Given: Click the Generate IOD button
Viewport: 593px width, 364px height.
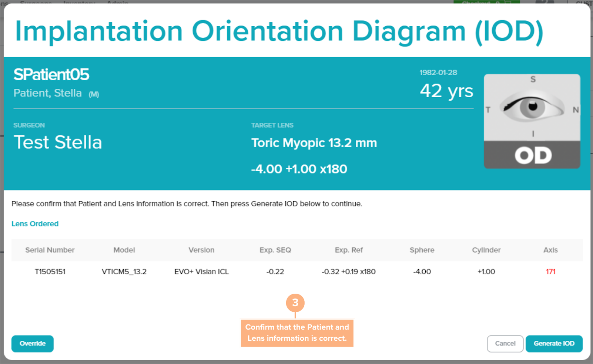Looking at the screenshot, I should point(554,344).
